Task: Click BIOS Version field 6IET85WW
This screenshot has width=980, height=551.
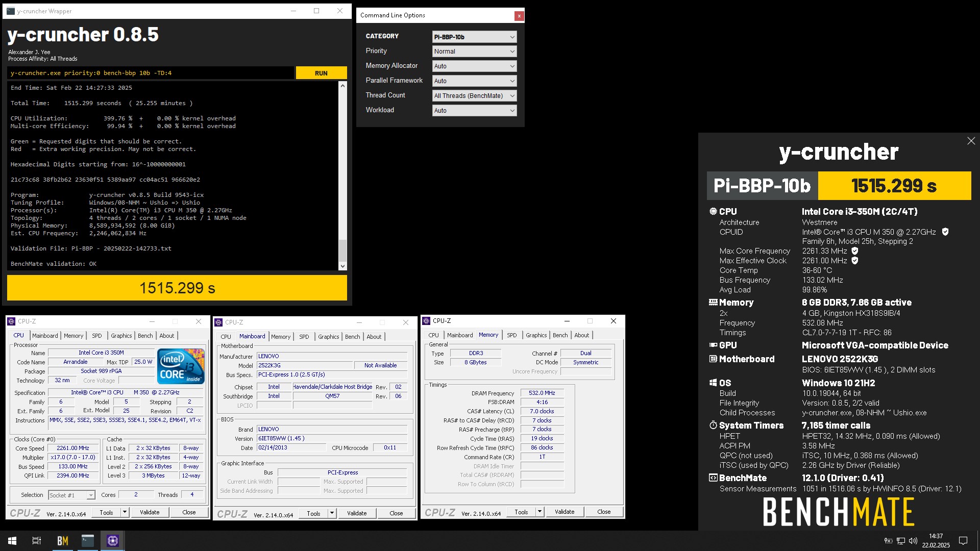Action: point(332,439)
